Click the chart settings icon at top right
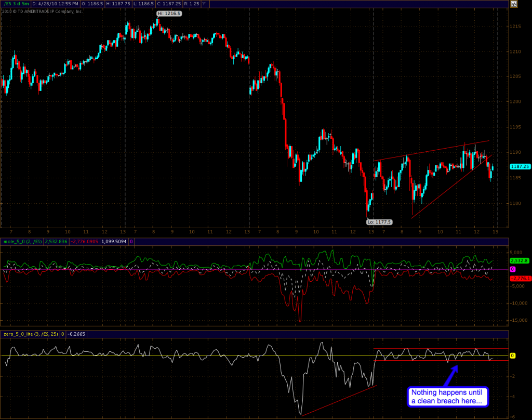This screenshot has height=420, width=532. 514,4
